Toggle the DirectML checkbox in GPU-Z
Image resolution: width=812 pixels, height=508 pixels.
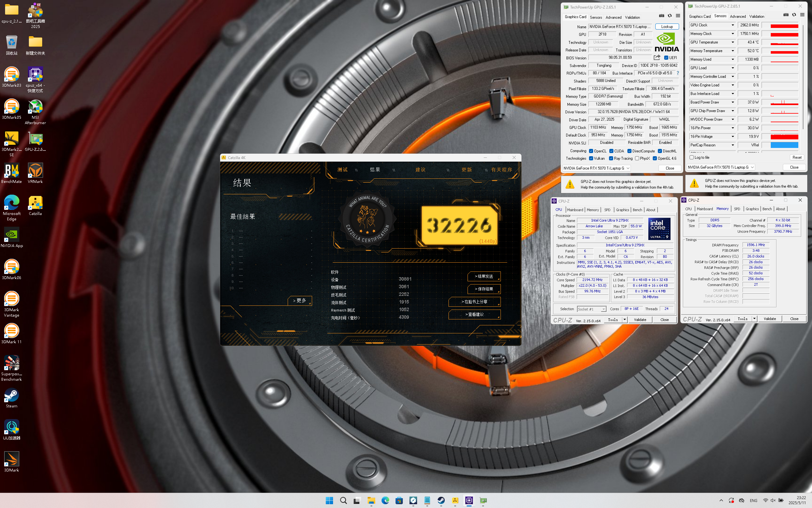(x=660, y=151)
